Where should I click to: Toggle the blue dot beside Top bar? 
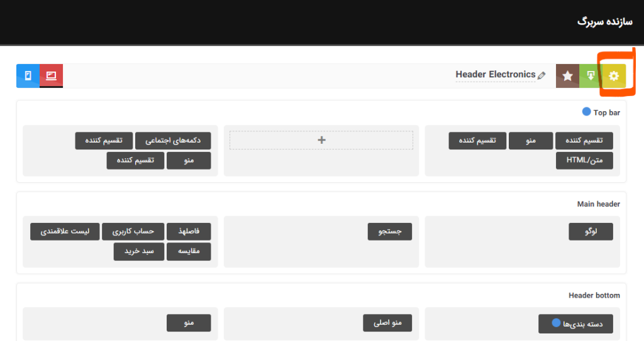[587, 112]
